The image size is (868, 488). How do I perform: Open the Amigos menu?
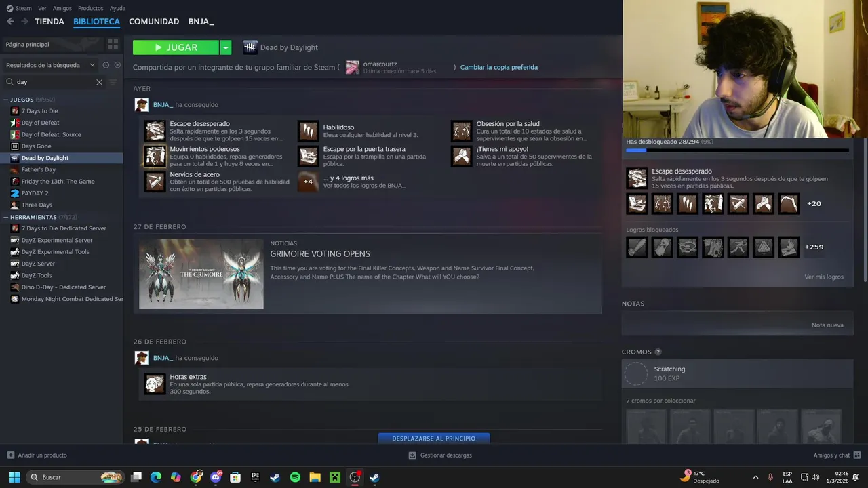point(62,8)
